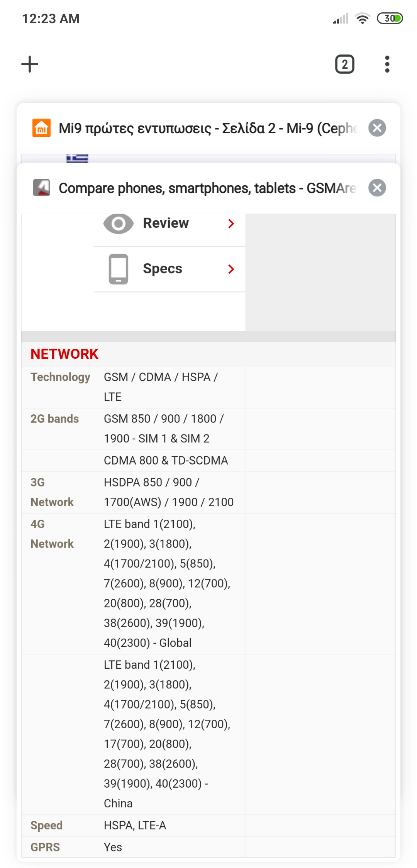Click the Mi orange home favicon

click(41, 128)
